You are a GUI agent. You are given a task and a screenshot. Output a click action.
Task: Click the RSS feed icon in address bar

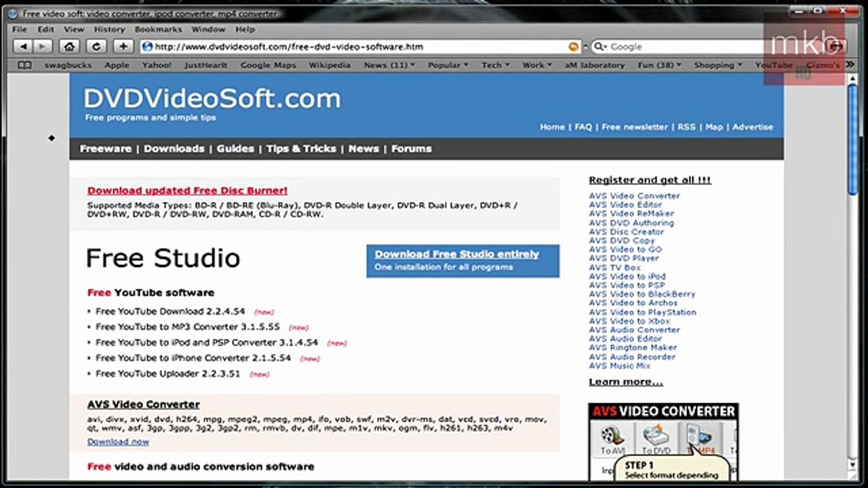tap(574, 47)
